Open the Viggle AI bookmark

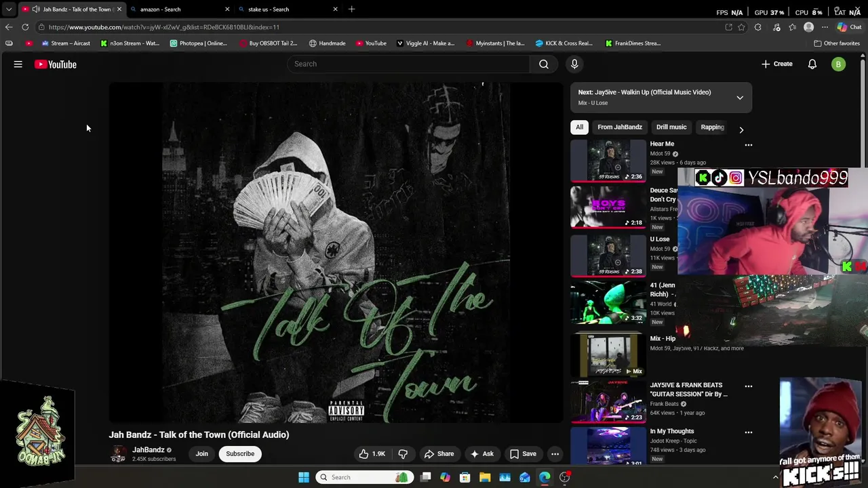[425, 43]
